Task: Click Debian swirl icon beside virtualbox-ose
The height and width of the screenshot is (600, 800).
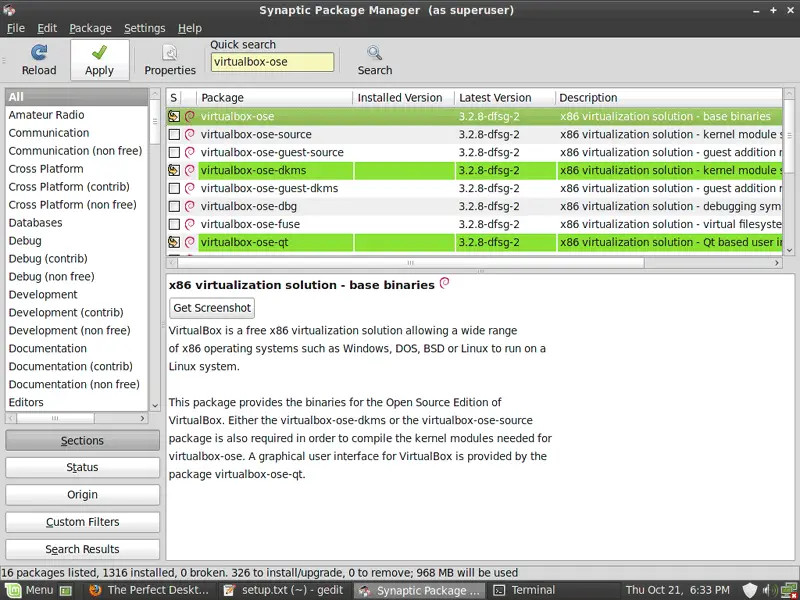Action: [189, 116]
